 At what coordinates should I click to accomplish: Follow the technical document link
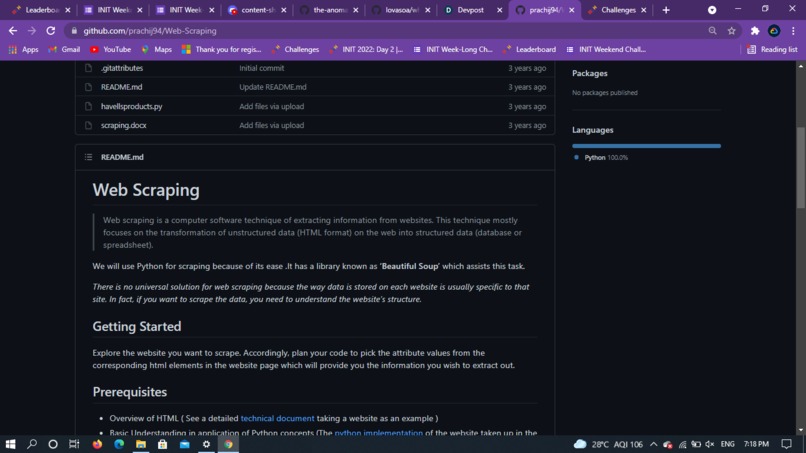click(x=277, y=419)
